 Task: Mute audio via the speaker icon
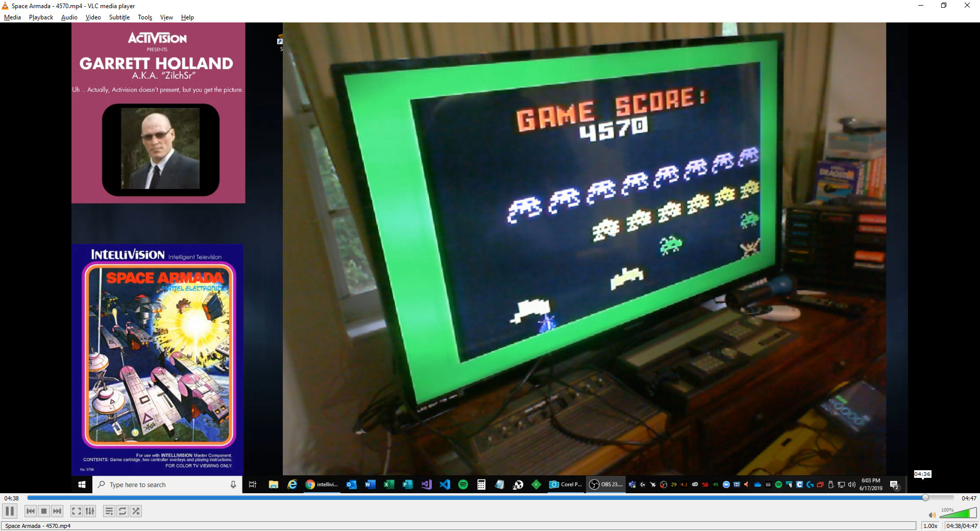click(x=932, y=515)
